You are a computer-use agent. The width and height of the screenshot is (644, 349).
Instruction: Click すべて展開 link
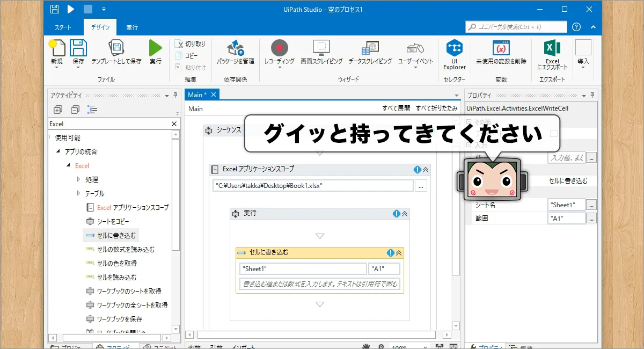[x=396, y=108]
